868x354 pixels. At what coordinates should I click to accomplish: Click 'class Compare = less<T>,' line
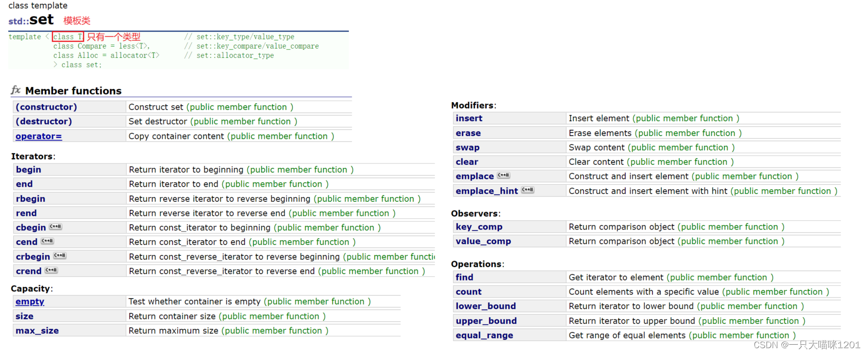pyautogui.click(x=102, y=46)
